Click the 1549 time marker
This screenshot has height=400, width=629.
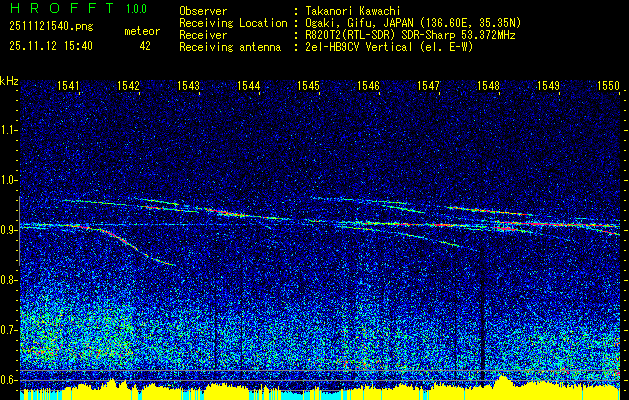(x=548, y=85)
